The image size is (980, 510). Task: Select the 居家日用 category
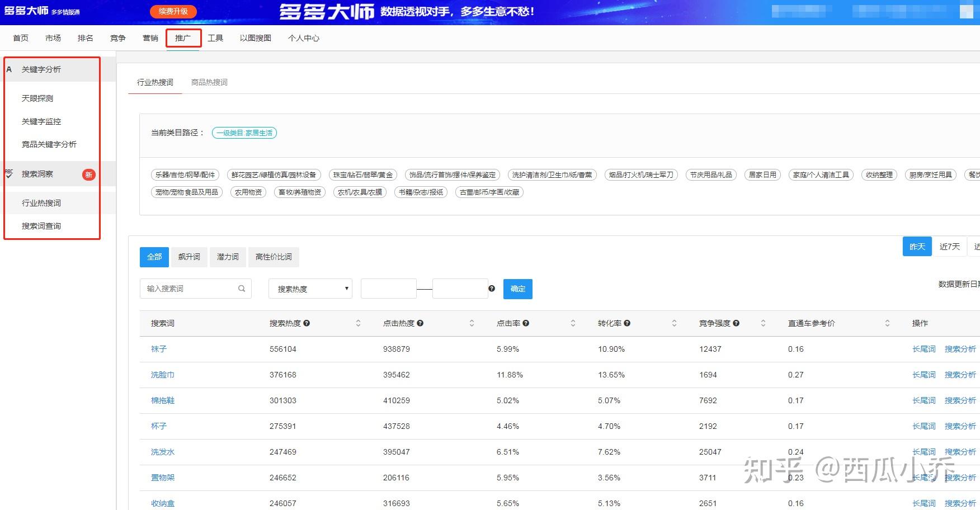point(763,175)
